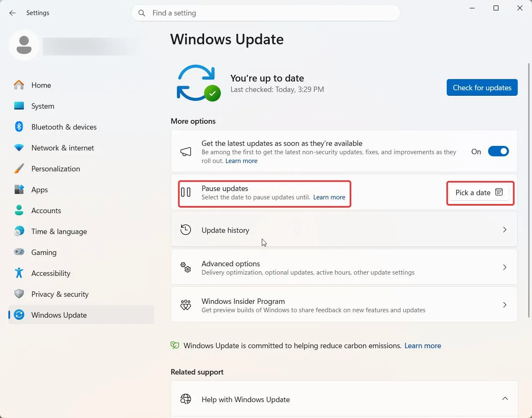Click the Update history clock icon
The width and height of the screenshot is (532, 418).
click(x=186, y=229)
